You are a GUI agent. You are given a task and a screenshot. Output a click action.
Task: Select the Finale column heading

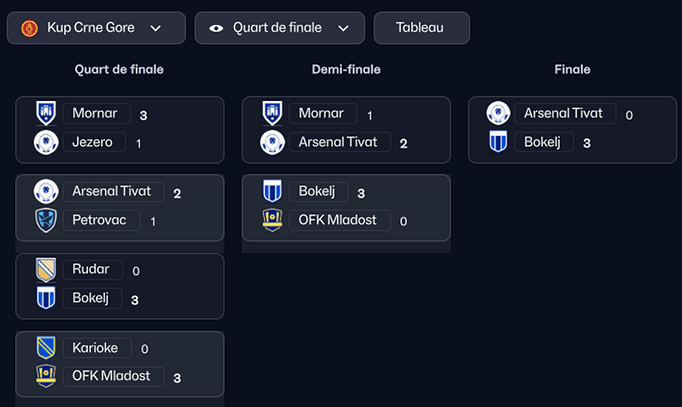pos(572,70)
